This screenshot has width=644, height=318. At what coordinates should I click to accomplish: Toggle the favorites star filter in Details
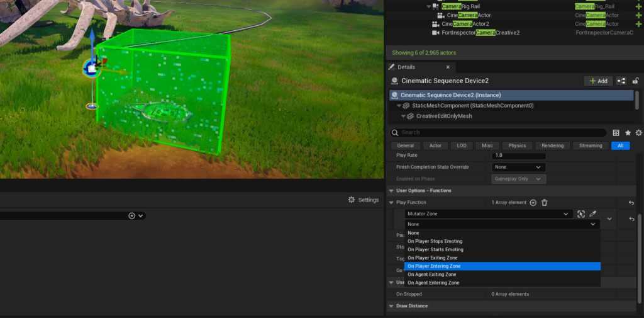(x=628, y=132)
